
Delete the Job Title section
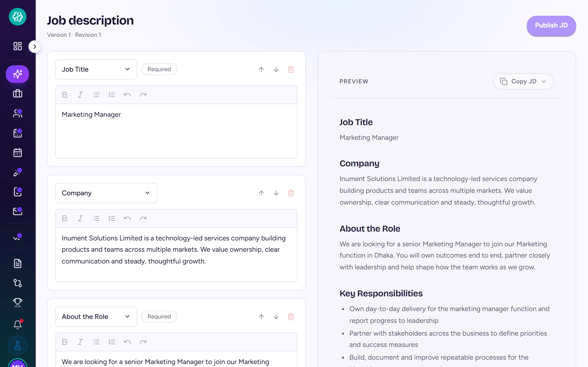click(x=291, y=69)
